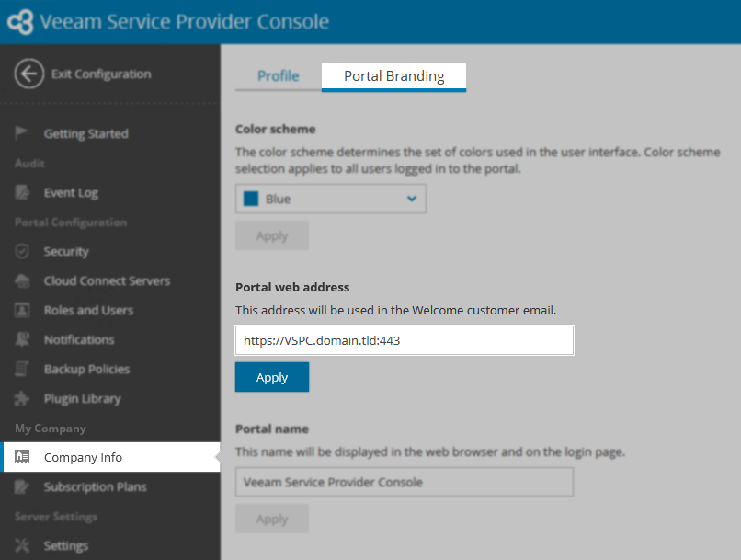Select Company Info menu item
This screenshot has width=741, height=560.
[110, 457]
